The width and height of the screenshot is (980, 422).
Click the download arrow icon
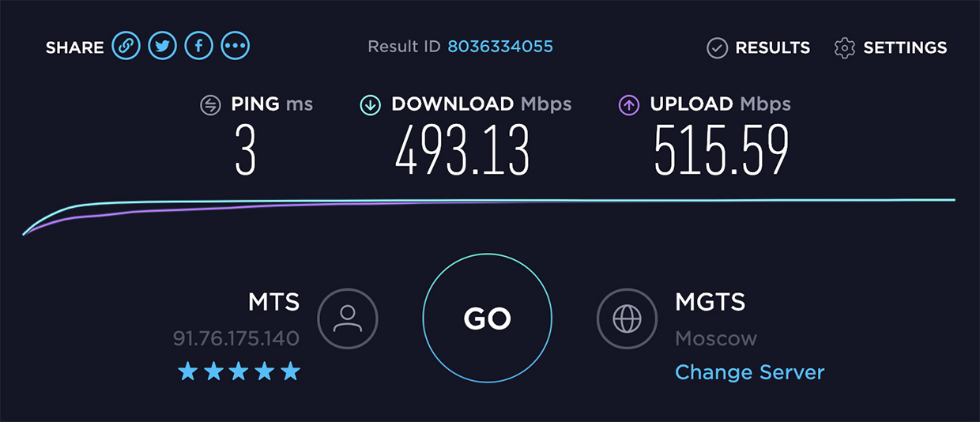pos(371,104)
